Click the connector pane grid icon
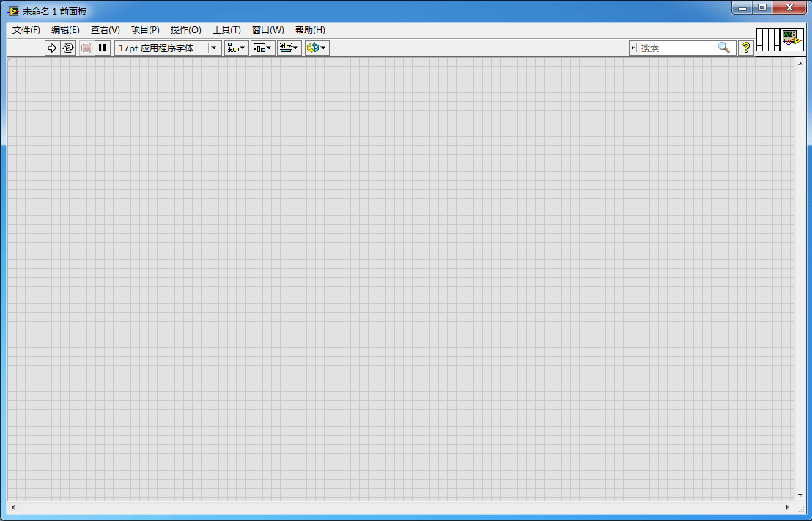Viewport: 812px width, 521px height. (768, 40)
